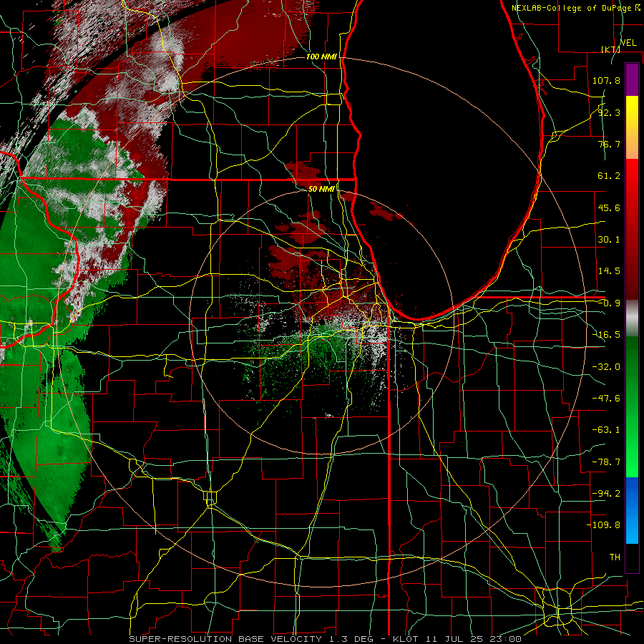Click the -78.7 velocity scale value
The width and height of the screenshot is (644, 644).
(x=606, y=462)
